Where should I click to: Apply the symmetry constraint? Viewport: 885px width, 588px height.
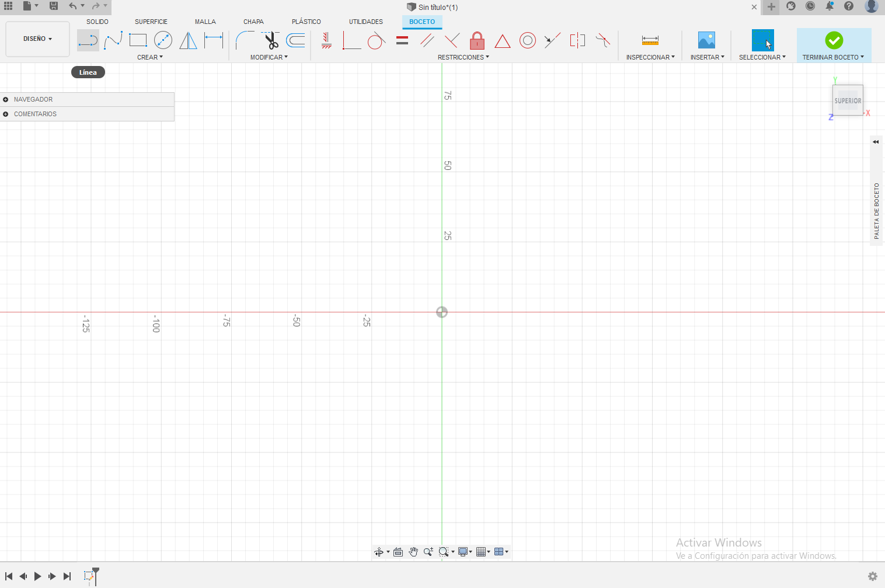[x=577, y=40]
